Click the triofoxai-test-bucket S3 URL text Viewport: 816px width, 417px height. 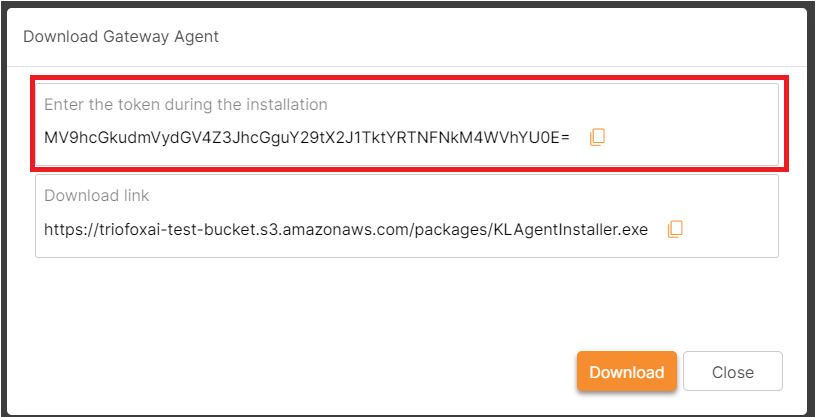click(x=346, y=230)
